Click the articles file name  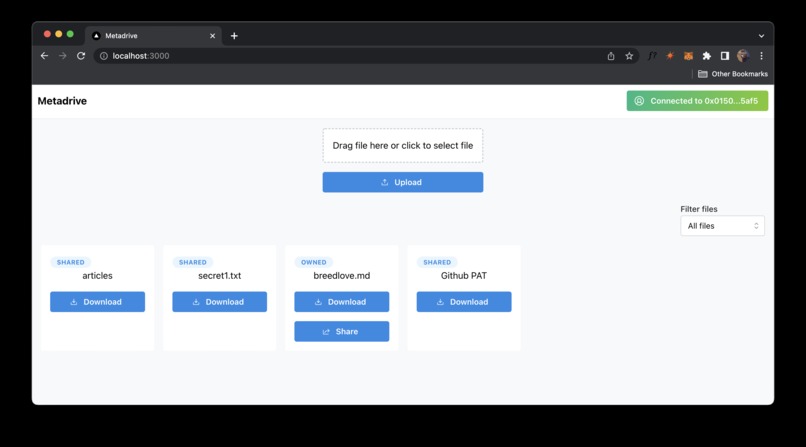point(97,275)
